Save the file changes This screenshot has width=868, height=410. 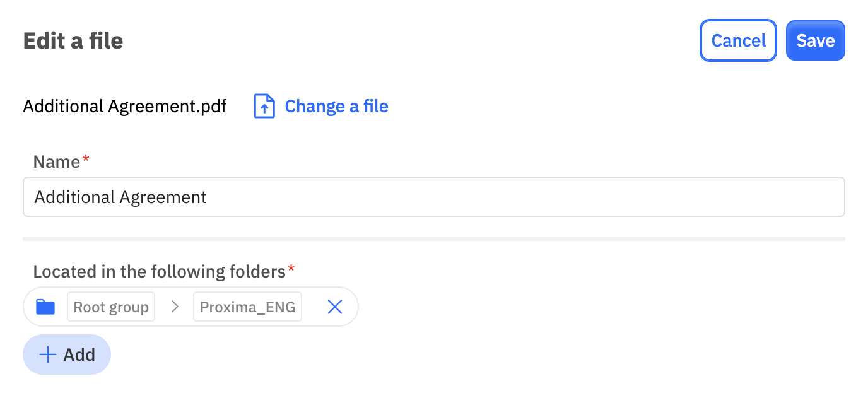(815, 40)
